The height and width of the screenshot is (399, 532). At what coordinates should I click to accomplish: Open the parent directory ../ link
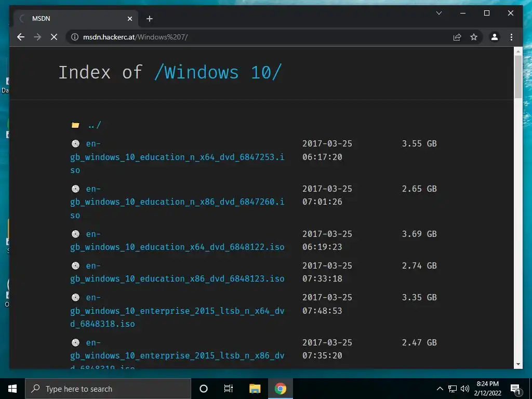tap(95, 125)
